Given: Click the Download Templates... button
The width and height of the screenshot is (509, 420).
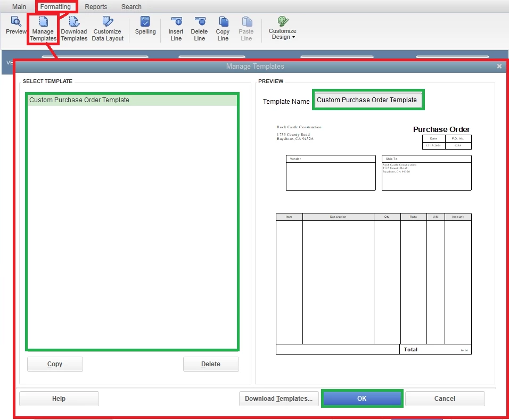Looking at the screenshot, I should point(278,399).
